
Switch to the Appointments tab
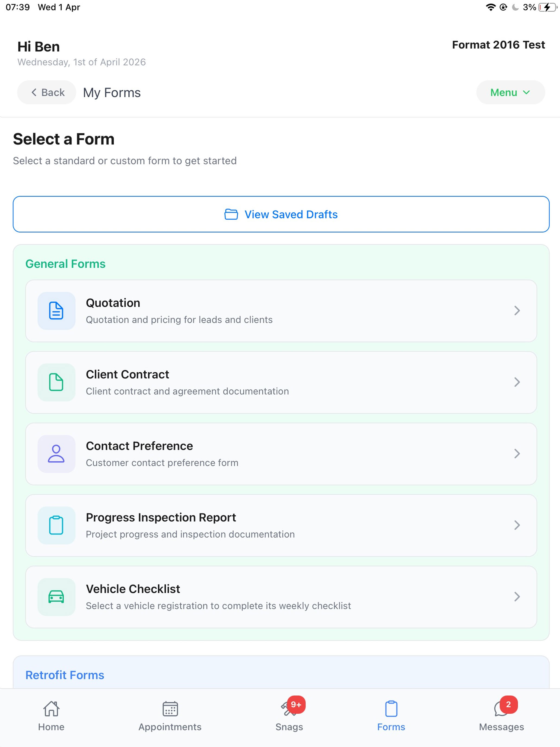[x=170, y=716]
